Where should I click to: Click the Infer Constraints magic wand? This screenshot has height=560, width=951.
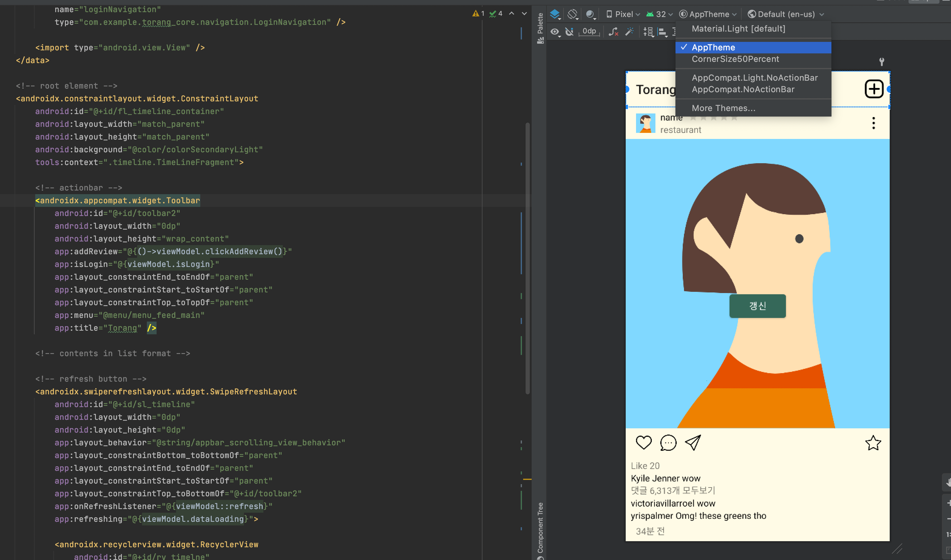[629, 32]
